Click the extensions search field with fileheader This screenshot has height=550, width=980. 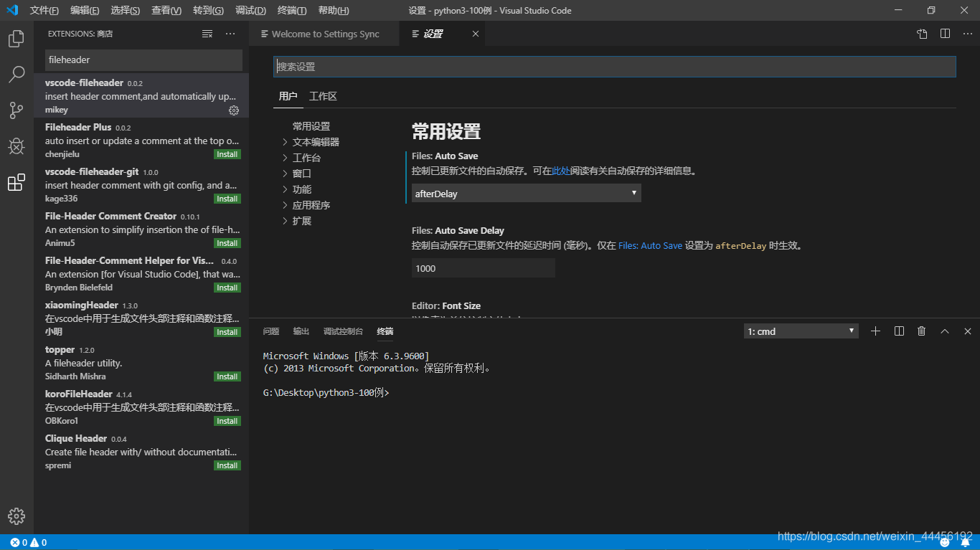[143, 60]
